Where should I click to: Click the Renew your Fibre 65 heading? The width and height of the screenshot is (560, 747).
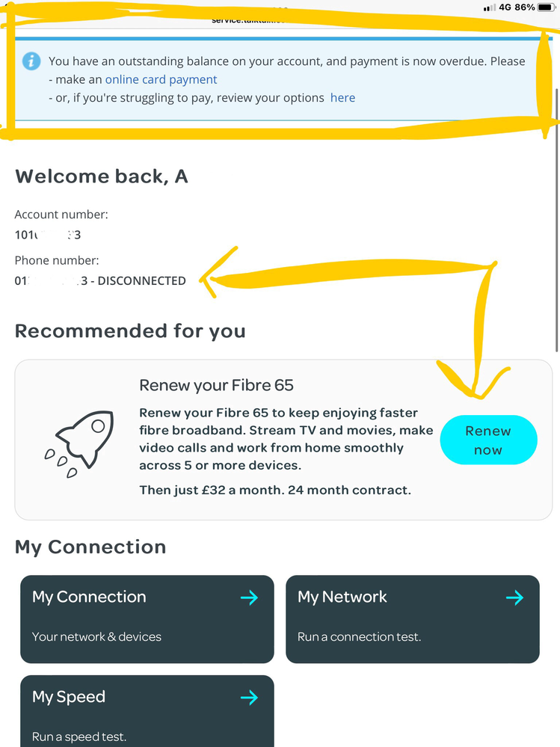point(216,385)
